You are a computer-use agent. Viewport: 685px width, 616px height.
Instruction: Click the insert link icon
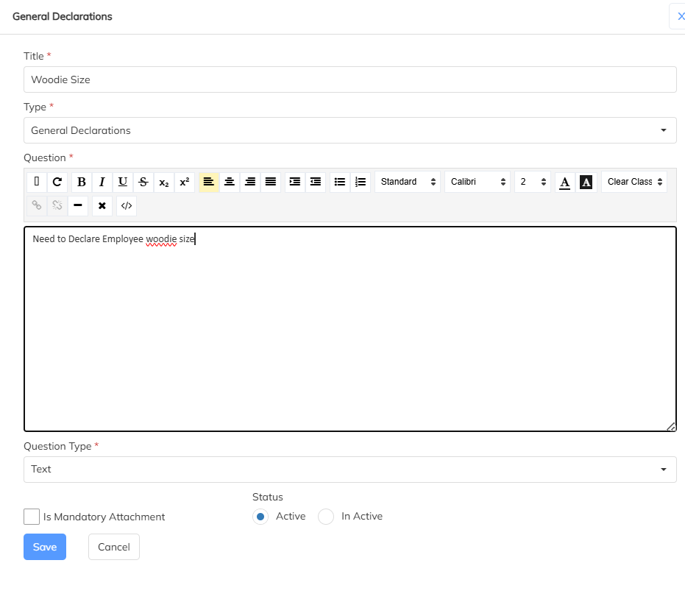37,206
